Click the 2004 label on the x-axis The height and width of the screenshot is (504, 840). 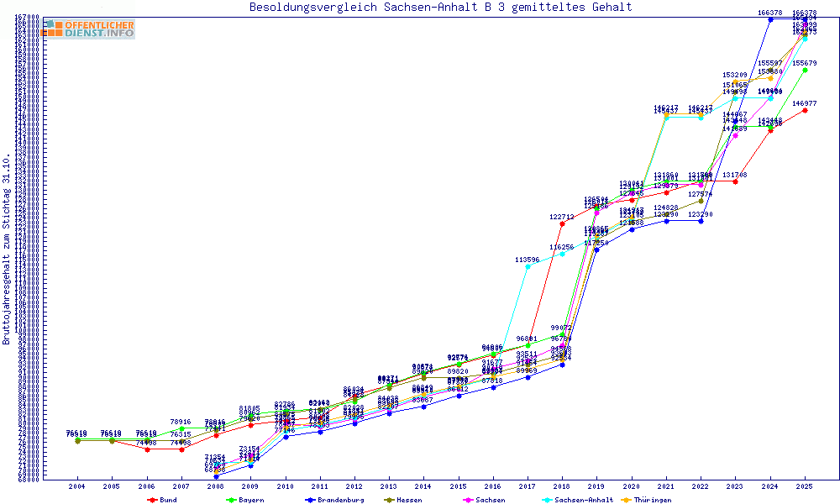tap(76, 486)
